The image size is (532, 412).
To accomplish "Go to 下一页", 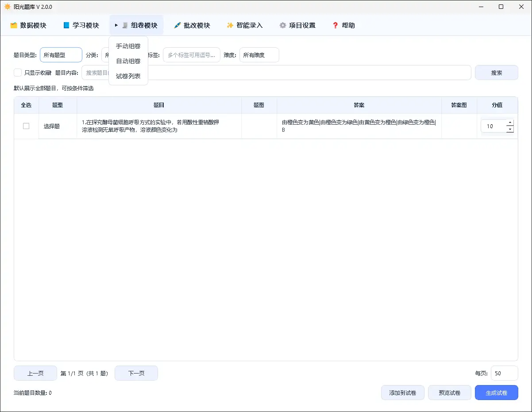I will coord(136,373).
